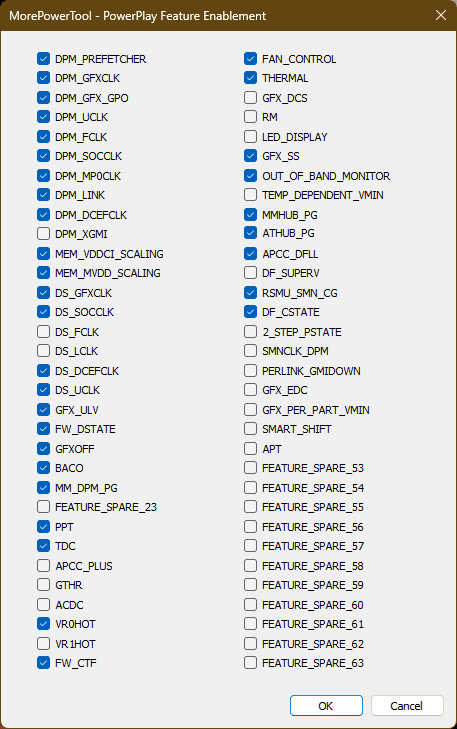
Task: Disable TDC checkbox
Action: (x=43, y=546)
